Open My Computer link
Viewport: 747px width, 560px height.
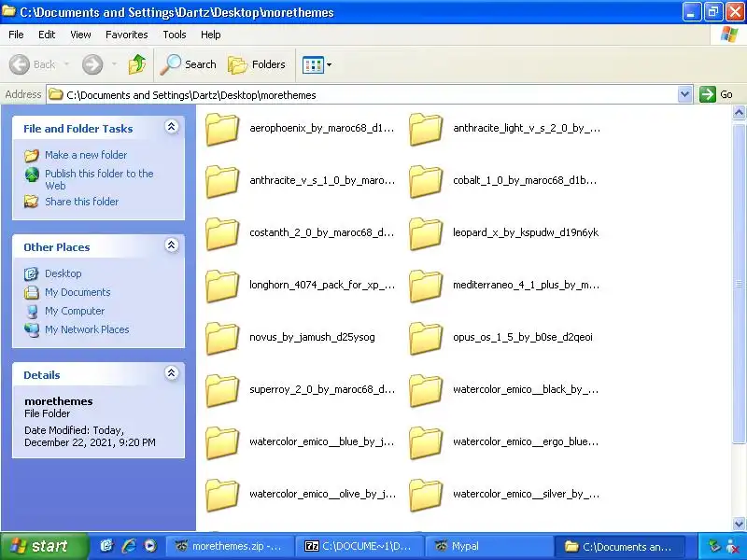coord(75,311)
